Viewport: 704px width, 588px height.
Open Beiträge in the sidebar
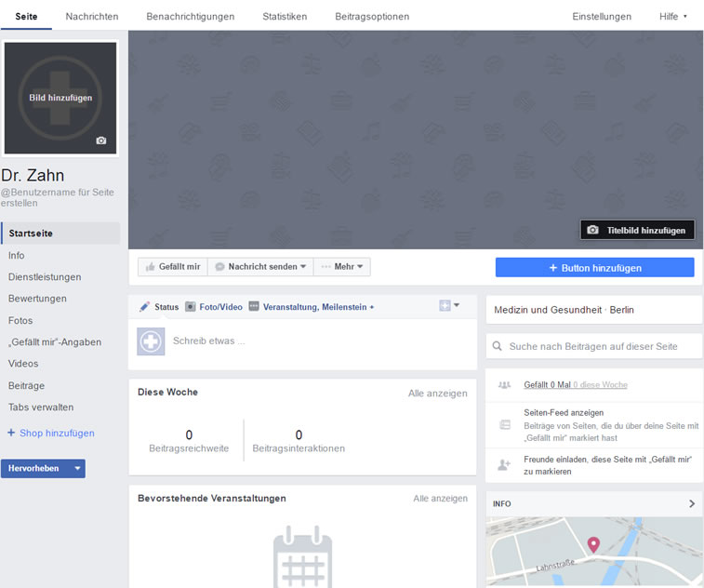[26, 385]
